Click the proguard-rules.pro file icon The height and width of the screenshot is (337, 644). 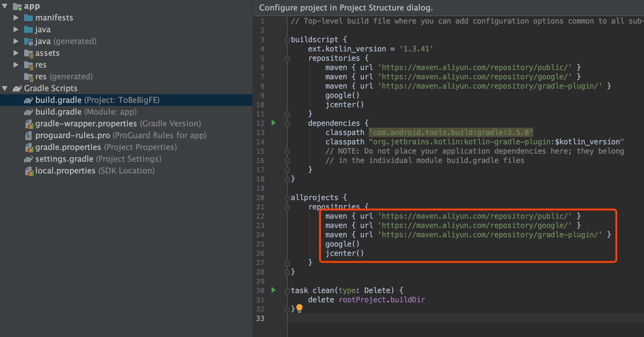point(28,135)
